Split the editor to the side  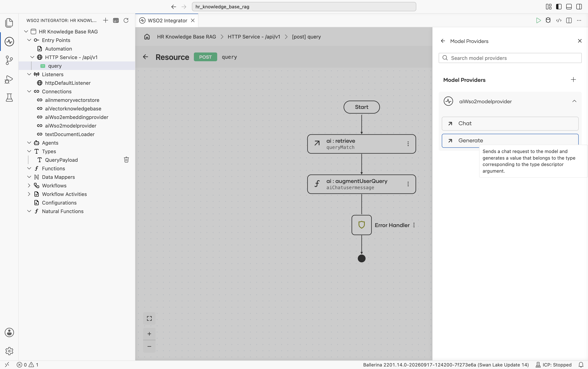coord(569,20)
